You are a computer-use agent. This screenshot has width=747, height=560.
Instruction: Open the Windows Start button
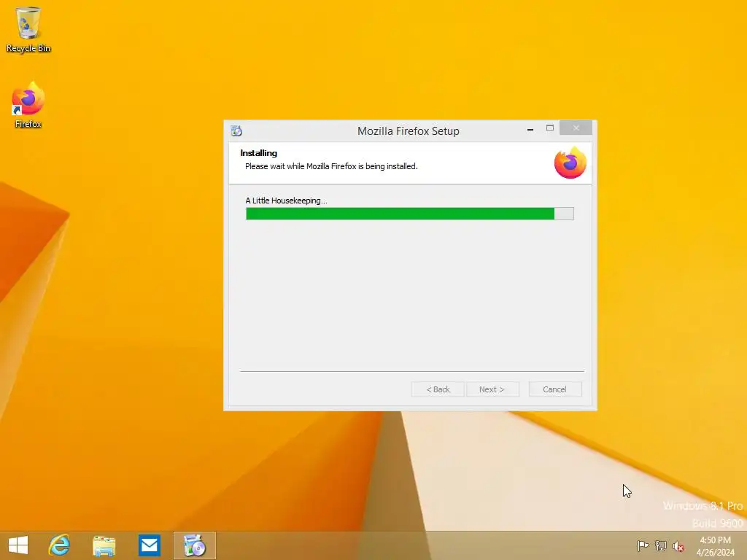(x=18, y=545)
